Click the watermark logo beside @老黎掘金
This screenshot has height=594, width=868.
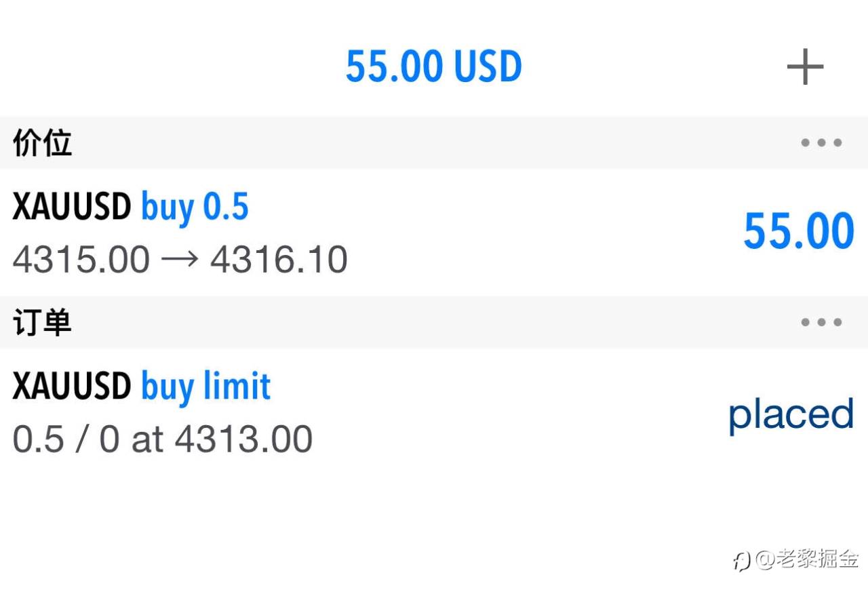point(741,561)
